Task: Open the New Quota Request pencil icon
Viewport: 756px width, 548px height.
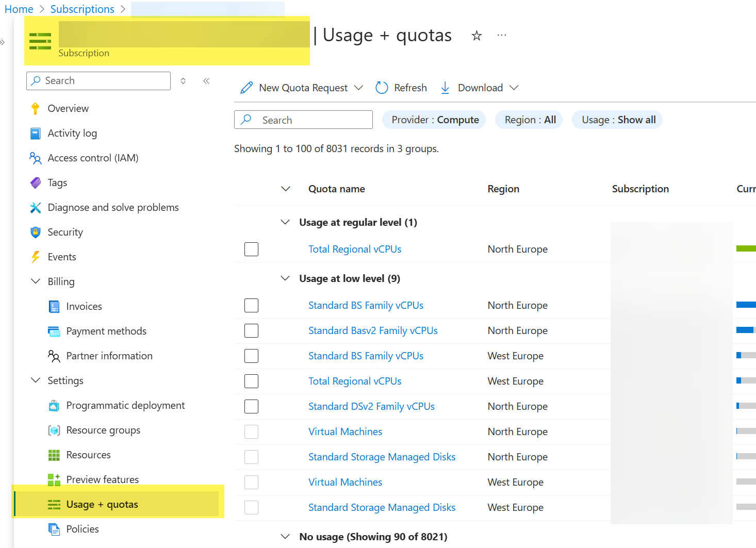Action: (x=246, y=87)
